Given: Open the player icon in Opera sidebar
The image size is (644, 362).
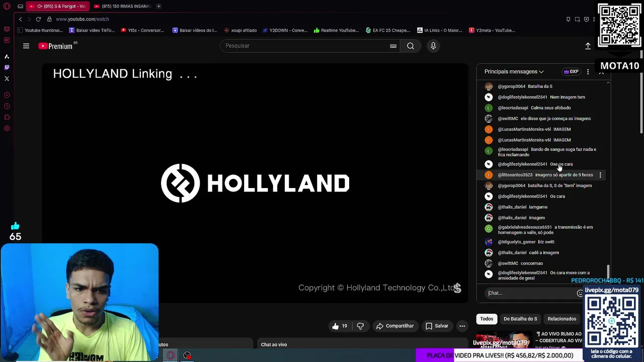Looking at the screenshot, I should point(7,95).
